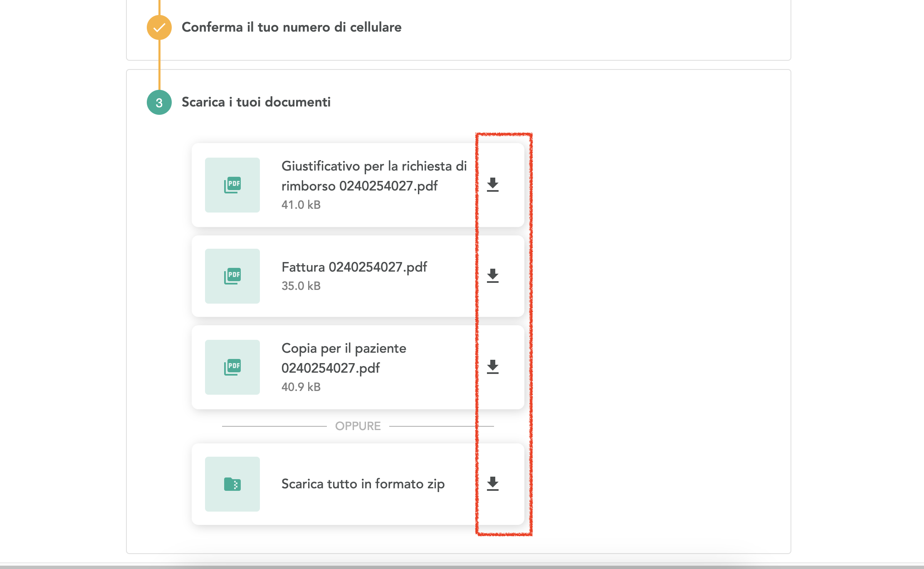The width and height of the screenshot is (924, 569).
Task: Click the orange completed step checkmark
Action: pos(159,27)
